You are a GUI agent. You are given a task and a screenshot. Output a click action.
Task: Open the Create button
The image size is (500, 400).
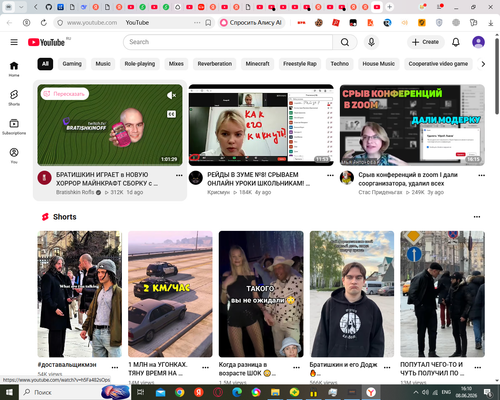426,42
